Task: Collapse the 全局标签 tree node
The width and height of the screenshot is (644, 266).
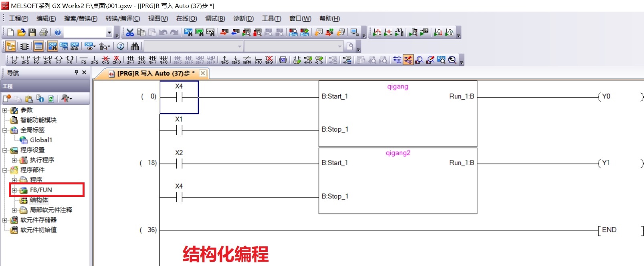Action: (x=5, y=130)
